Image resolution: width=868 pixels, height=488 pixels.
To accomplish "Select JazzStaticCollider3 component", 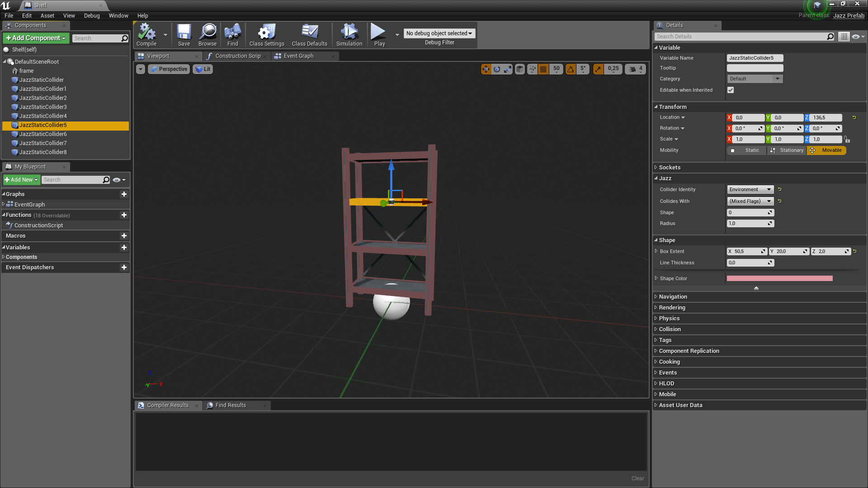I will (x=43, y=107).
